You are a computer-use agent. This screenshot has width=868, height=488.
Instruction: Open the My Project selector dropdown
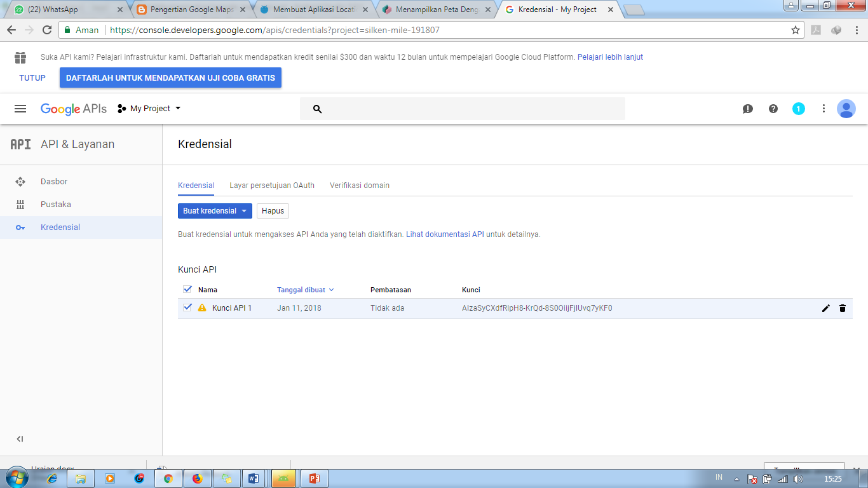[x=150, y=109]
